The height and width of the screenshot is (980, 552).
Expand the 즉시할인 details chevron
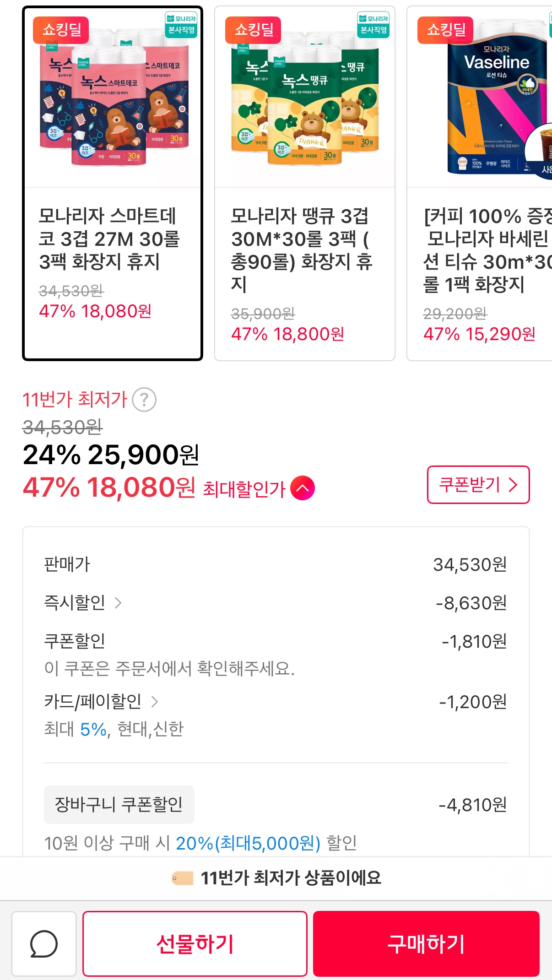click(x=118, y=603)
